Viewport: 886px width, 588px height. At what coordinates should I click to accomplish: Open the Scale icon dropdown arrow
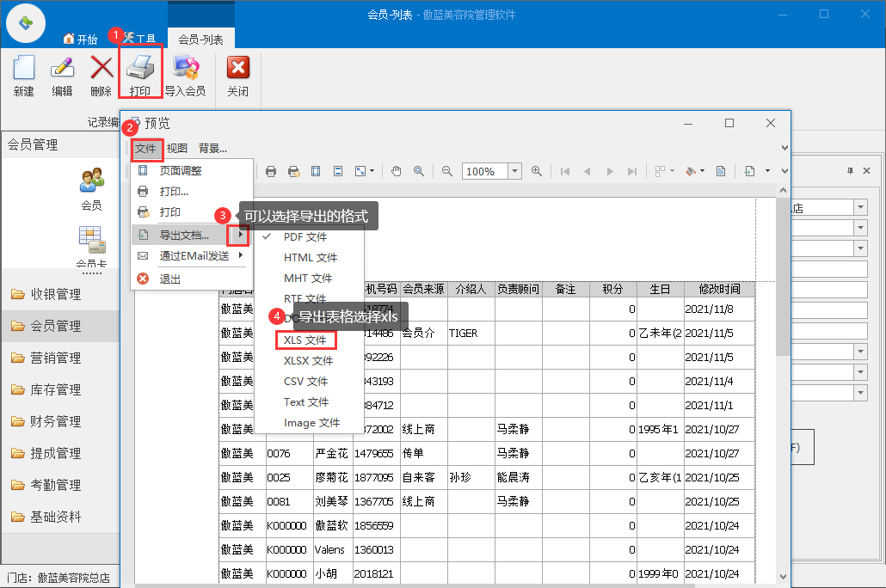point(372,171)
